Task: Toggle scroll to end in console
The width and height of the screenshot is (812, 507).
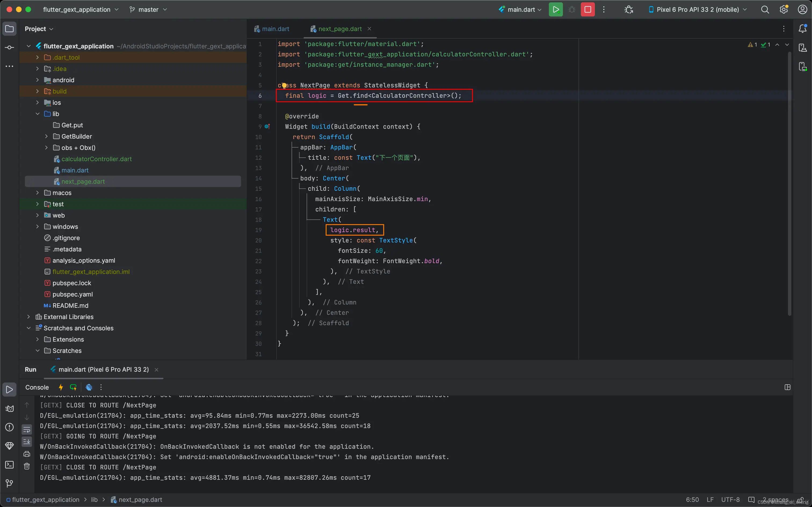Action: point(27,442)
